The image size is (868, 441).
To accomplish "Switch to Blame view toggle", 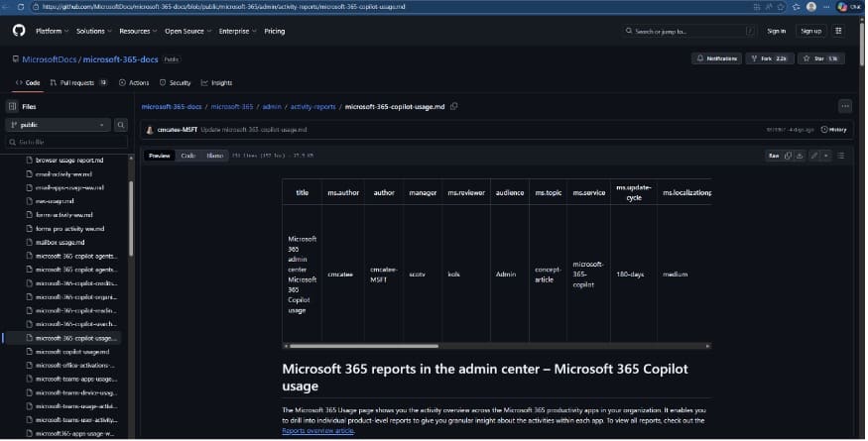I will pyautogui.click(x=214, y=156).
